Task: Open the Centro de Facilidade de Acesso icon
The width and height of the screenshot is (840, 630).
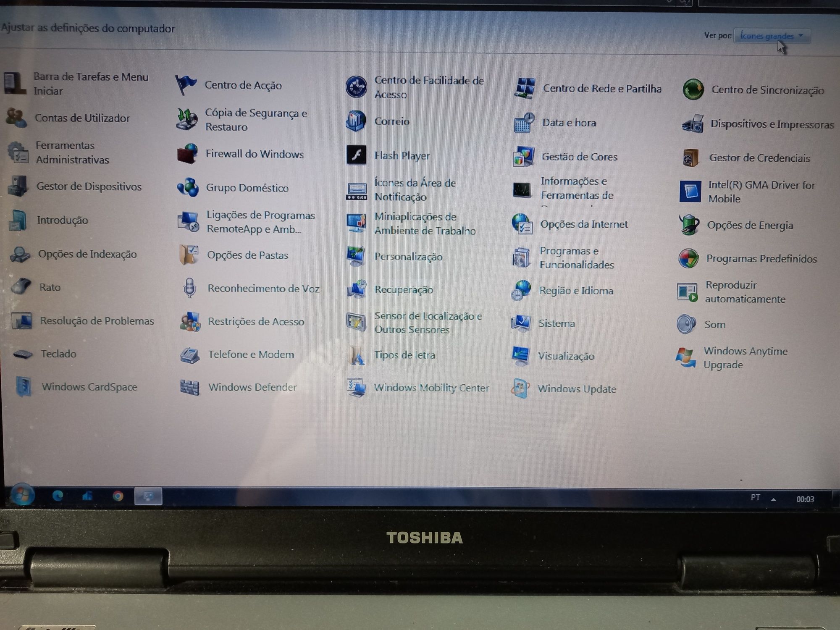Action: 356,87
